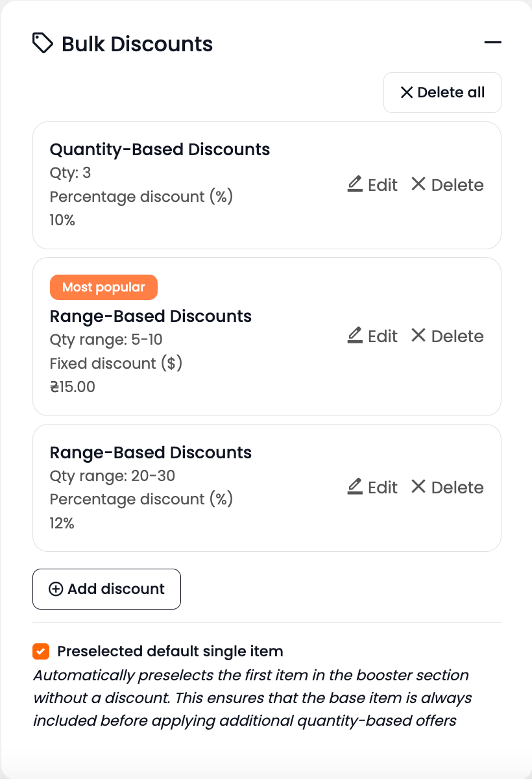This screenshot has height=779, width=532.
Task: Click the plus icon in Add discount
Action: pyautogui.click(x=56, y=589)
